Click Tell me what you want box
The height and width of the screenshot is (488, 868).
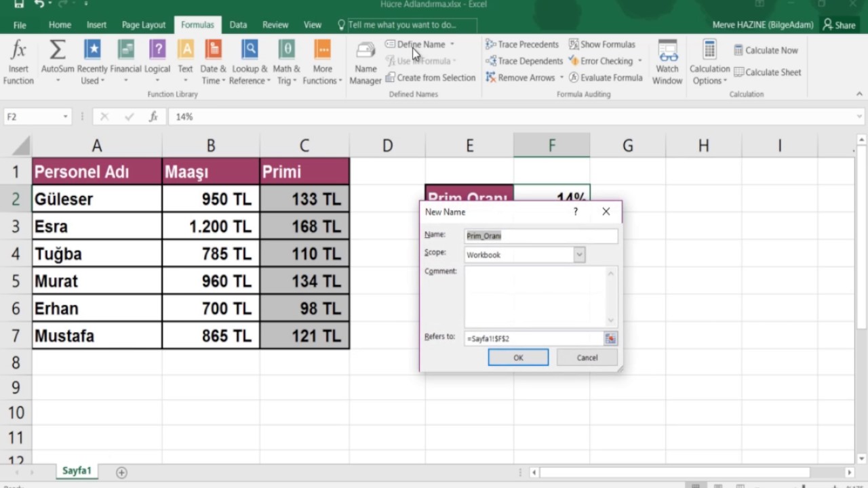tap(407, 24)
